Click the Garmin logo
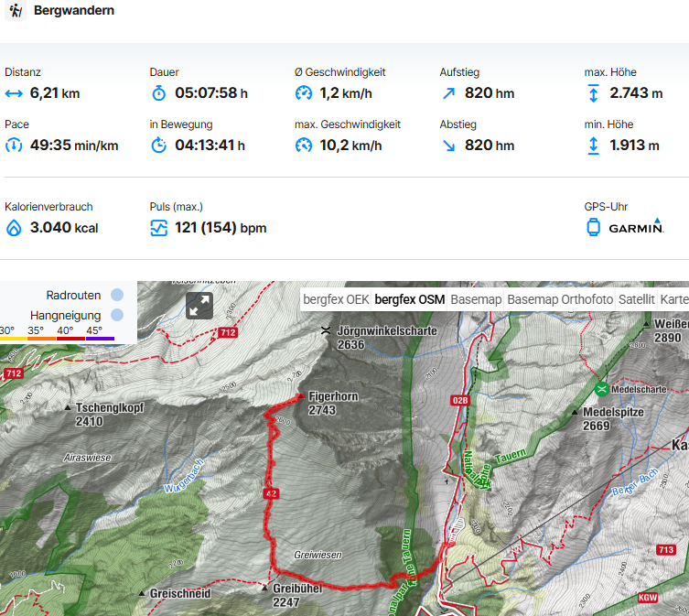The height and width of the screenshot is (616, 689). click(x=636, y=226)
